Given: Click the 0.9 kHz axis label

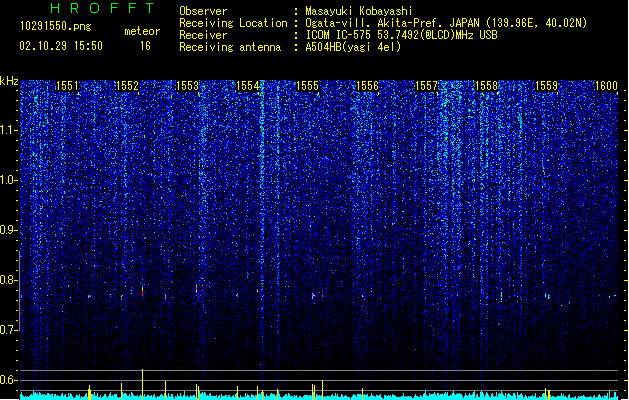Looking at the screenshot, I should 8,230.
